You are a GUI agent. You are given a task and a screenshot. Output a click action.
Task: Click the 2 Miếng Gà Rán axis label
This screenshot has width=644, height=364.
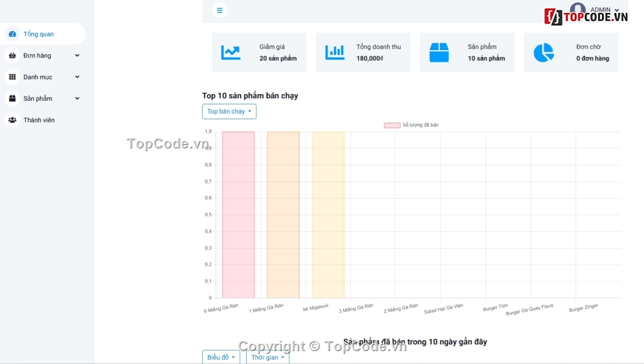401,308
